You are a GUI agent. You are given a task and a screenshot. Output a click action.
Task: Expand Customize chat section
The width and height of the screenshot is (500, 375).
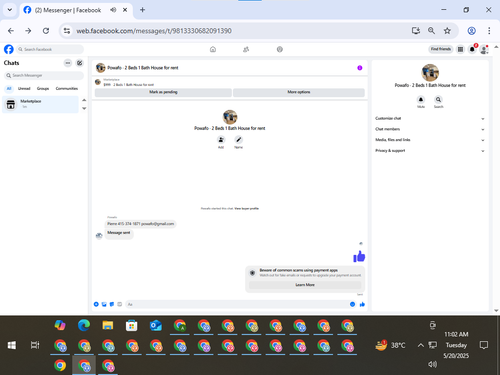pos(430,118)
